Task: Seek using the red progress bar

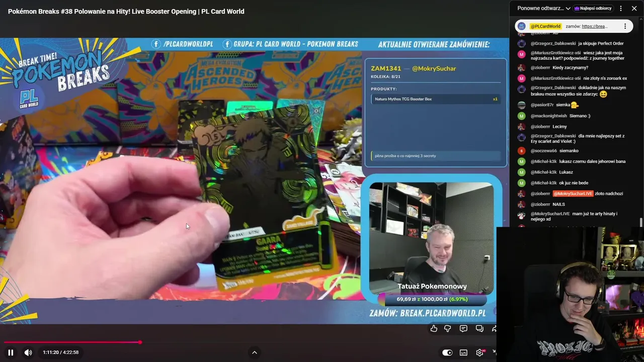Action: [x=72, y=342]
